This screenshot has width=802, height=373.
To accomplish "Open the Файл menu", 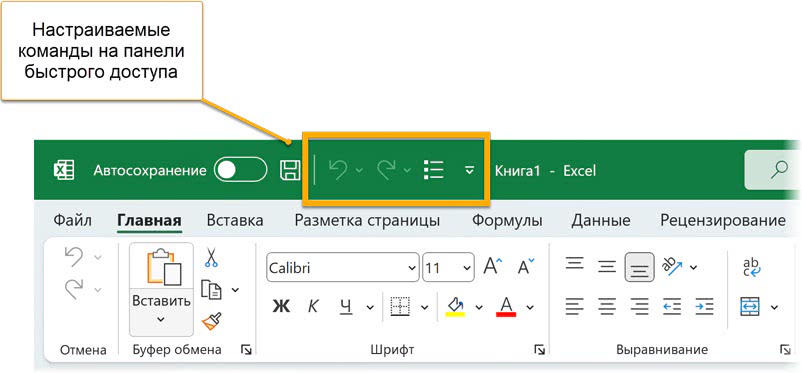I will pyautogui.click(x=72, y=221).
